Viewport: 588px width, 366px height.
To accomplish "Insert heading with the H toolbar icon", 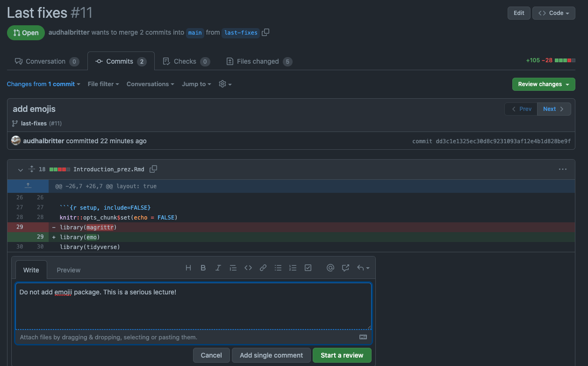I will 188,268.
